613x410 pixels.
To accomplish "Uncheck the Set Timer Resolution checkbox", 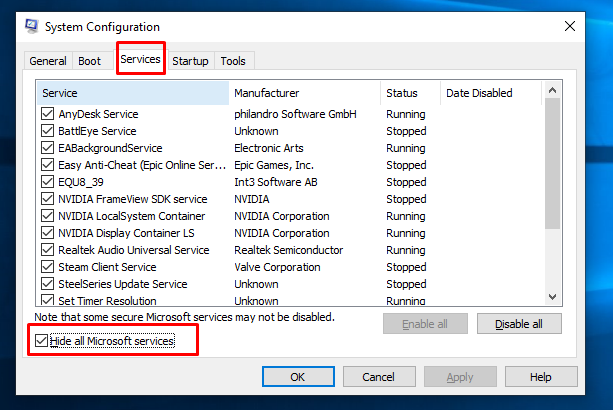I will coord(47,300).
